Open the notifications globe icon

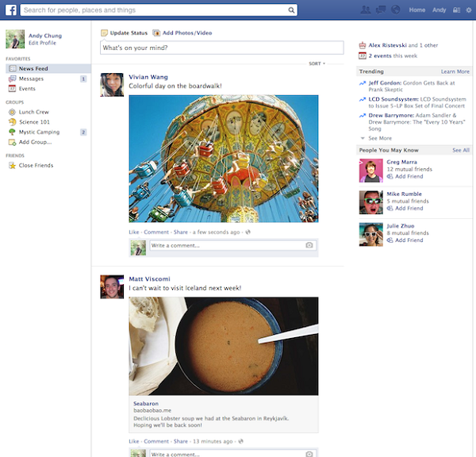tap(395, 10)
